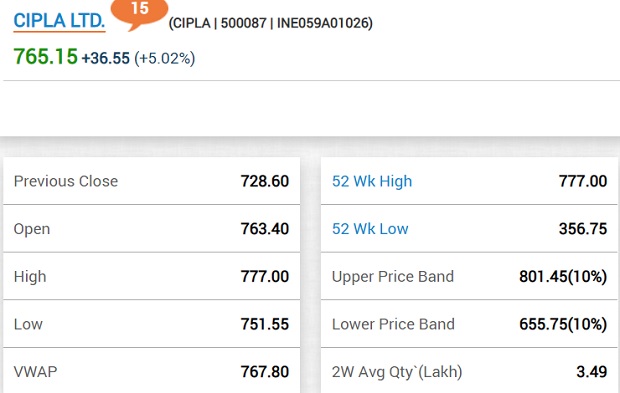The image size is (620, 393).
Task: Select the VWAP row
Action: click(x=151, y=371)
